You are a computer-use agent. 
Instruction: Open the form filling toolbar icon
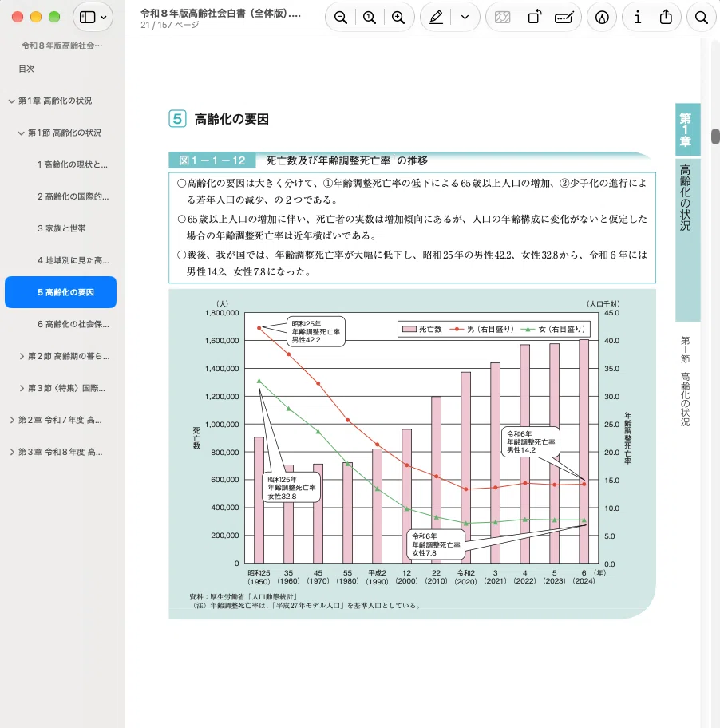click(564, 18)
